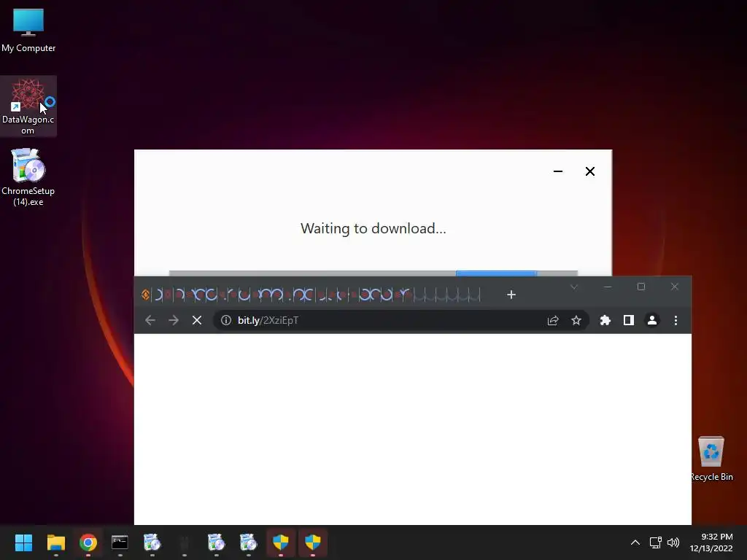Open the volume speaker tray icon
The height and width of the screenshot is (560, 747).
click(673, 542)
